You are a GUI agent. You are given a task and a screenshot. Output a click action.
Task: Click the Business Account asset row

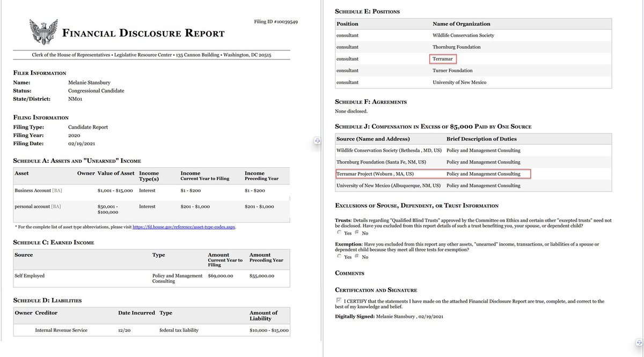coord(152,191)
